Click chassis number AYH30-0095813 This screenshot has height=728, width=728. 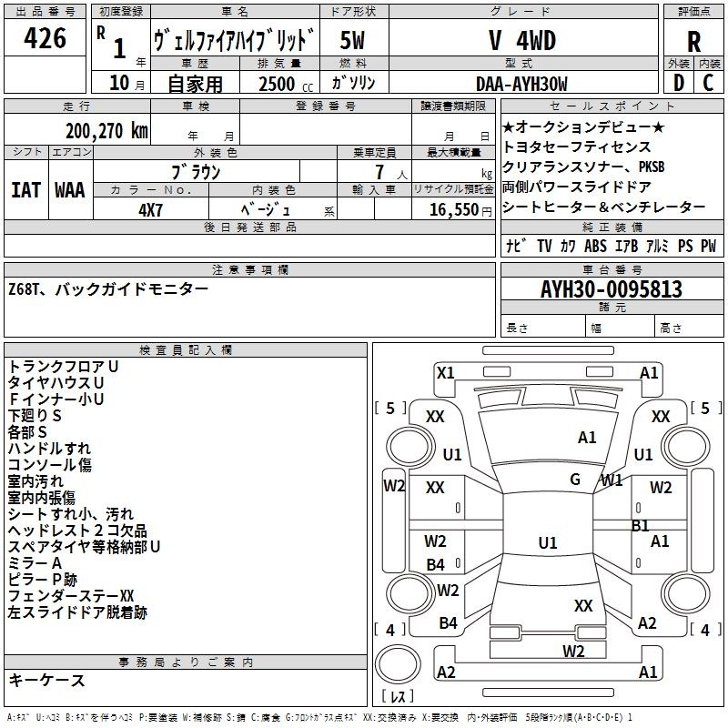(x=612, y=289)
